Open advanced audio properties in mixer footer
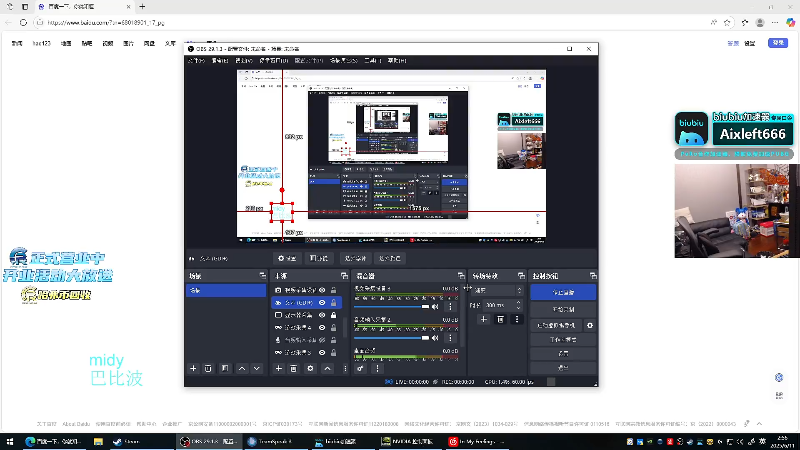This screenshot has height=450, width=800. click(360, 368)
